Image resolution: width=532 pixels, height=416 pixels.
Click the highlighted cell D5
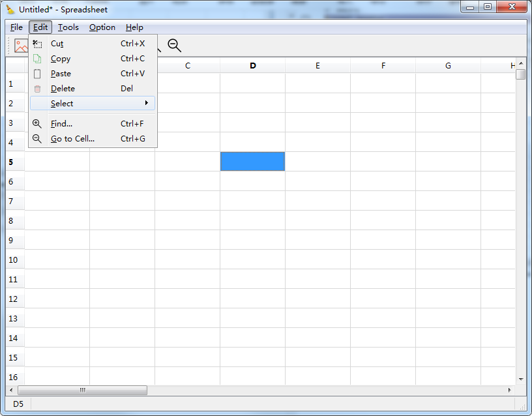pyautogui.click(x=253, y=162)
